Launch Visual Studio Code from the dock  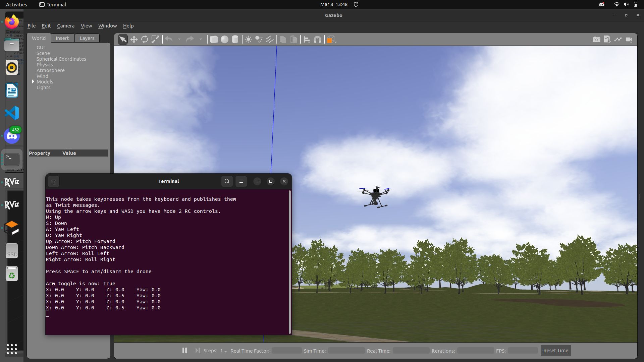click(x=12, y=113)
